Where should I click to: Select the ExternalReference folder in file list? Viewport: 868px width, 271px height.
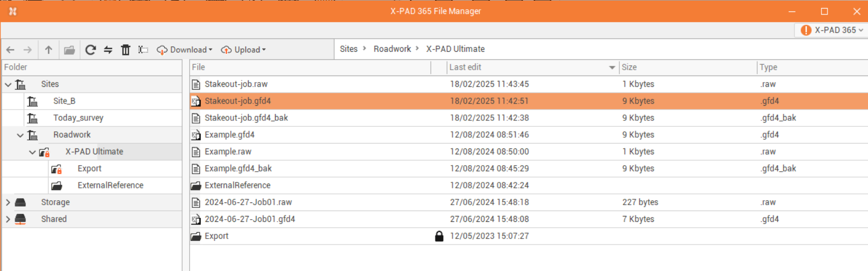(237, 186)
